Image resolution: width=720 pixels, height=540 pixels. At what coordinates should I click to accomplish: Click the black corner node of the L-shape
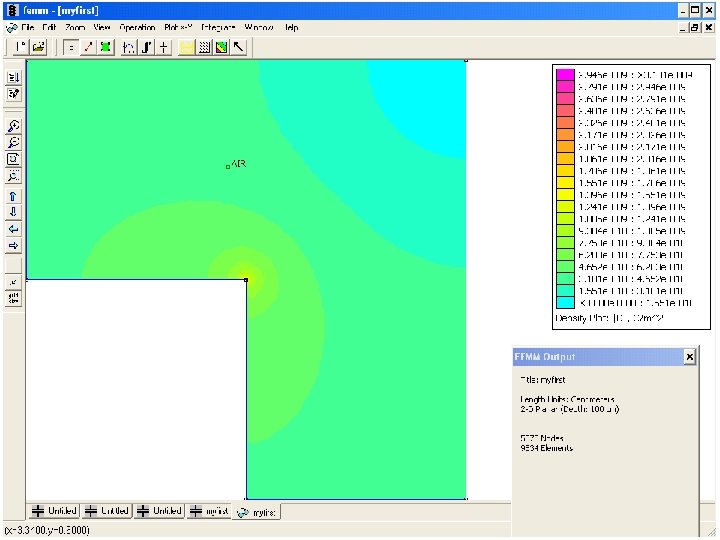click(246, 280)
